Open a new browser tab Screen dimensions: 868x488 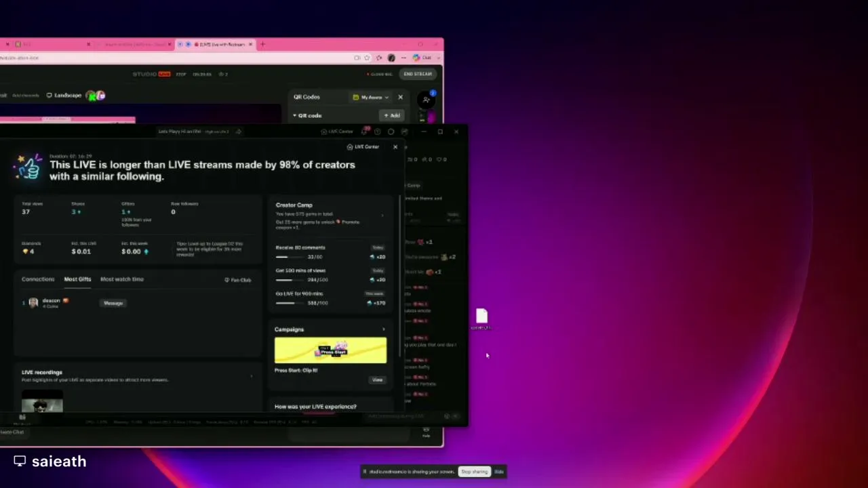click(x=262, y=45)
